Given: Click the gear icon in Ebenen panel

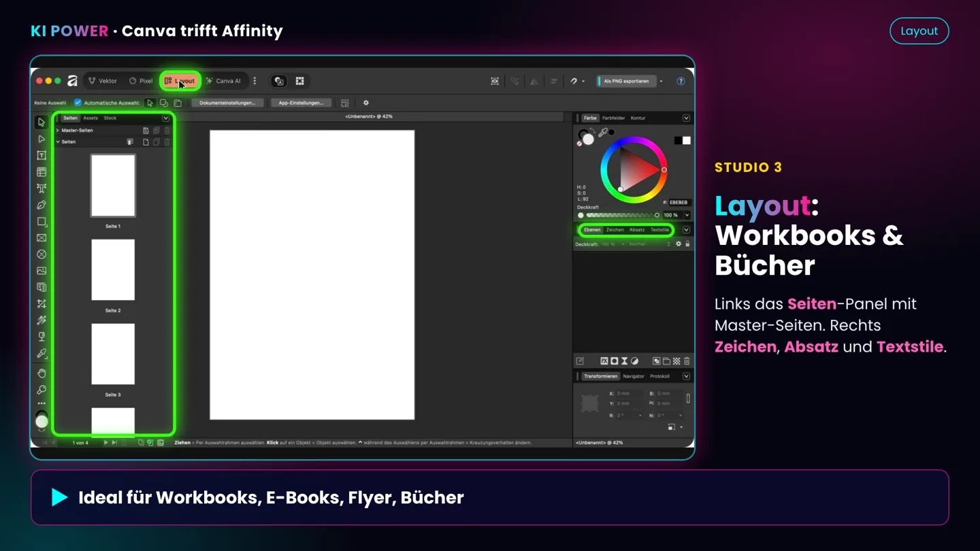Looking at the screenshot, I should click(679, 244).
